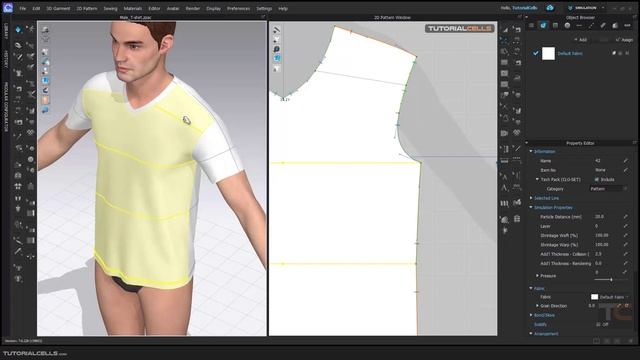Undock the 2D Pattern Window float icon

point(519,18)
